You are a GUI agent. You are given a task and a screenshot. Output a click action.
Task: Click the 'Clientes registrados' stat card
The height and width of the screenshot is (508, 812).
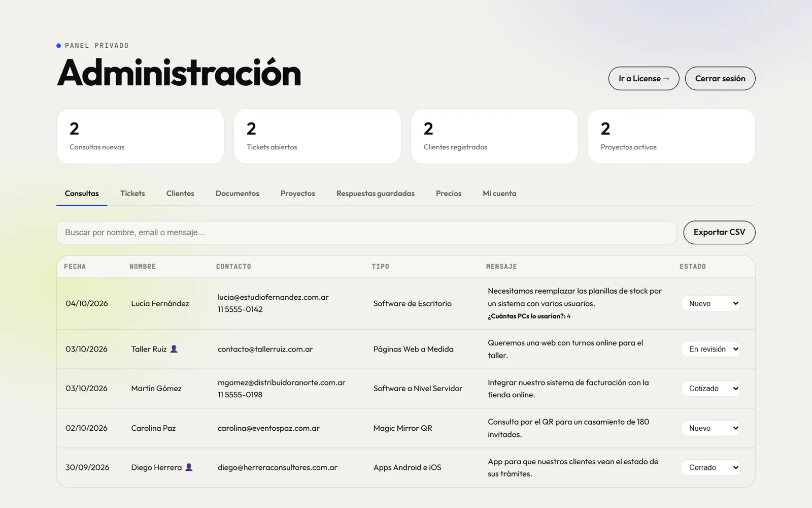click(494, 136)
